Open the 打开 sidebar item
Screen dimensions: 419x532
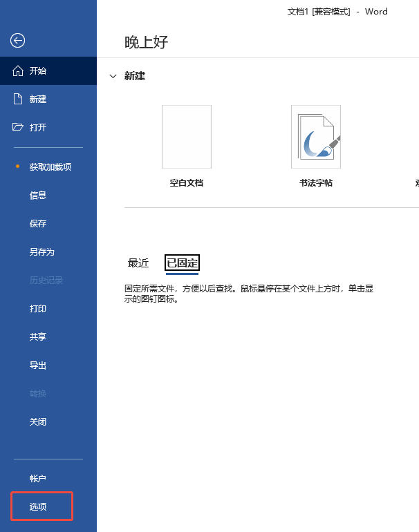point(48,127)
